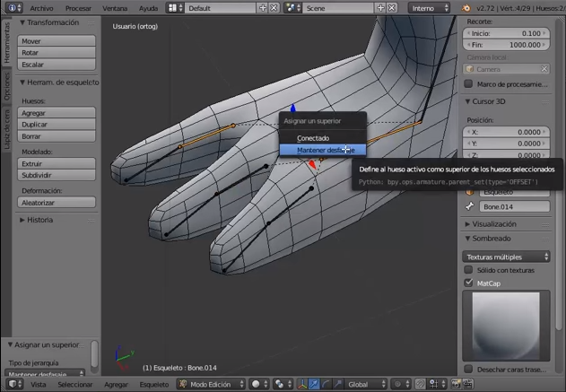Toggle the snap magnet icon
This screenshot has width=566, height=392.
[x=420, y=384]
